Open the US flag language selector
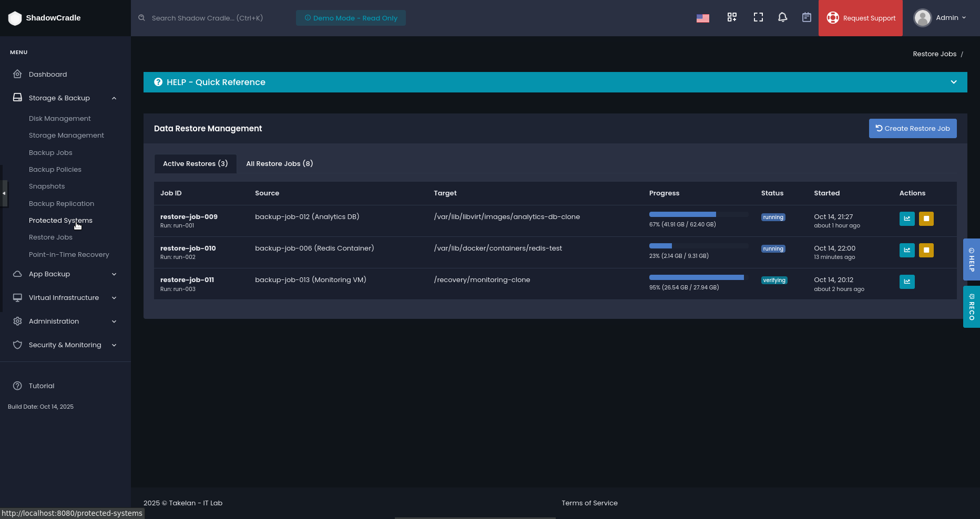Screen dimensions: 980x519 [x=703, y=18]
